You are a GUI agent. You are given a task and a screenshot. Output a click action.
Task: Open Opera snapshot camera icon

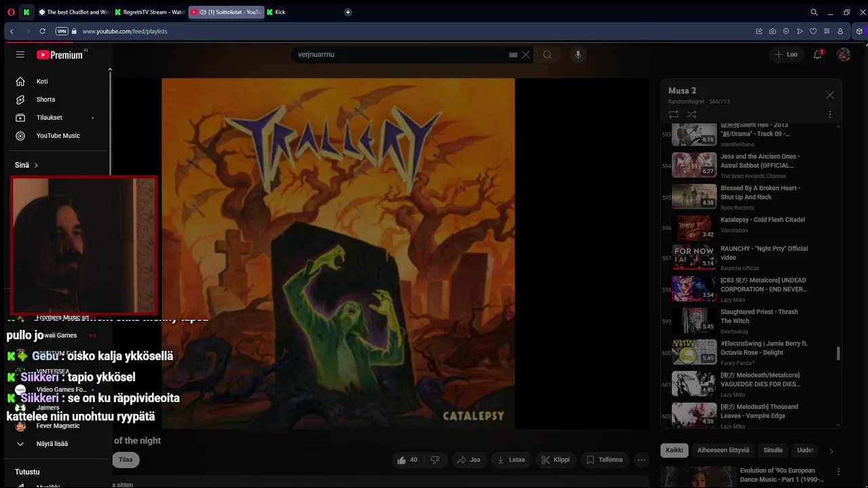point(772,31)
